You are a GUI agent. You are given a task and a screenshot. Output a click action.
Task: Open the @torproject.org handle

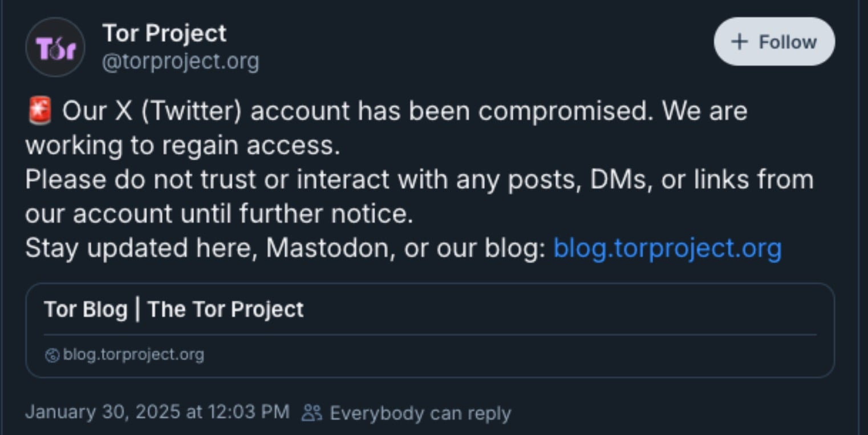[x=180, y=61]
